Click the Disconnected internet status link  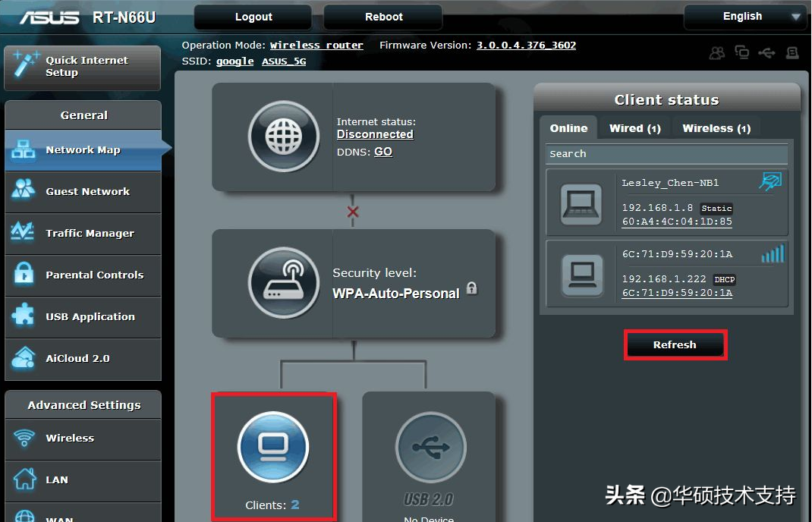tap(375, 134)
